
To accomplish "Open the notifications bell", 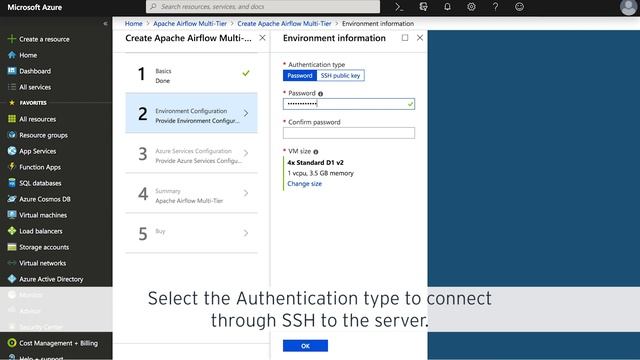I will click(447, 7).
